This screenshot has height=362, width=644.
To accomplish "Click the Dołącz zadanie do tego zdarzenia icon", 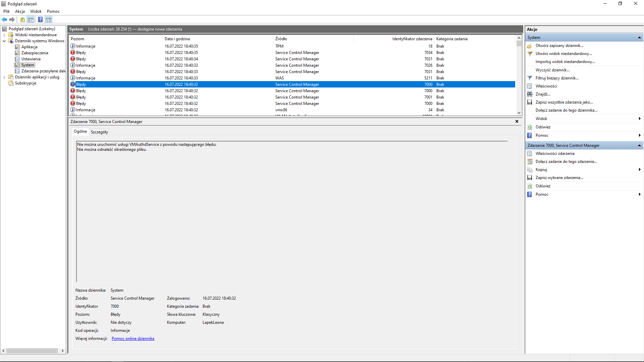I will pyautogui.click(x=530, y=162).
